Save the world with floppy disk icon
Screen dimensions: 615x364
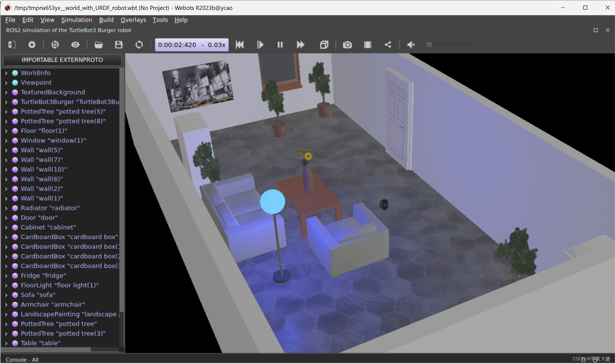pyautogui.click(x=119, y=45)
